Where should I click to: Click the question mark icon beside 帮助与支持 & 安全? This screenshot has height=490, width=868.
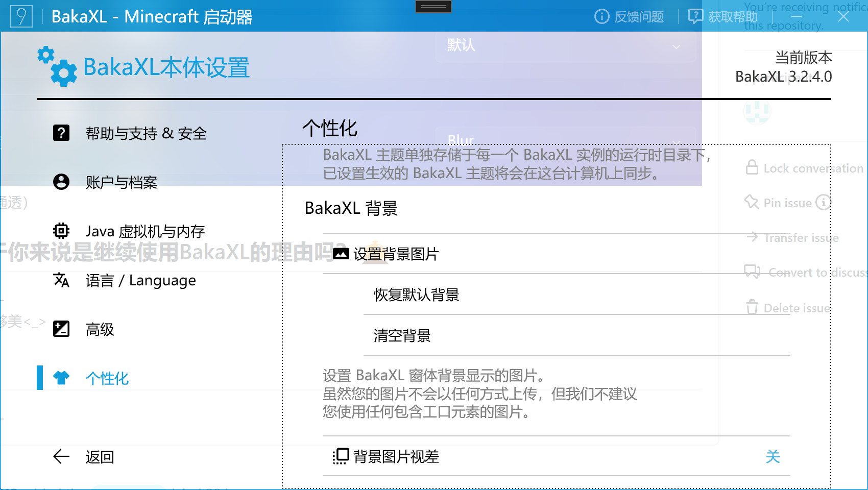61,133
